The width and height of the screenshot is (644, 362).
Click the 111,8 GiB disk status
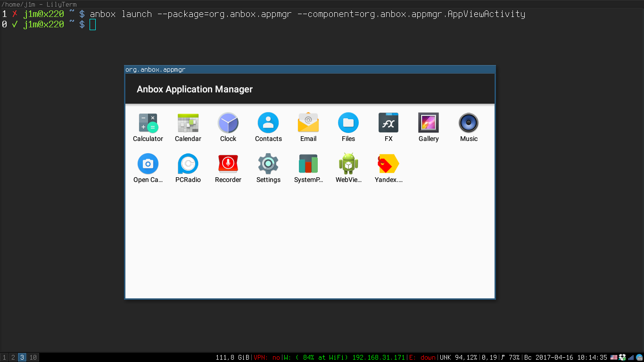pyautogui.click(x=232, y=358)
